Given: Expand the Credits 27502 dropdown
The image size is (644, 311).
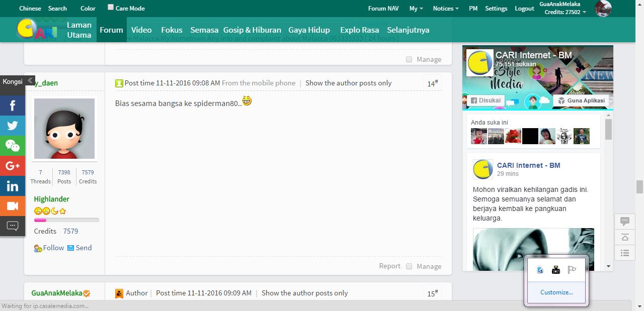Looking at the screenshot, I should point(565,12).
